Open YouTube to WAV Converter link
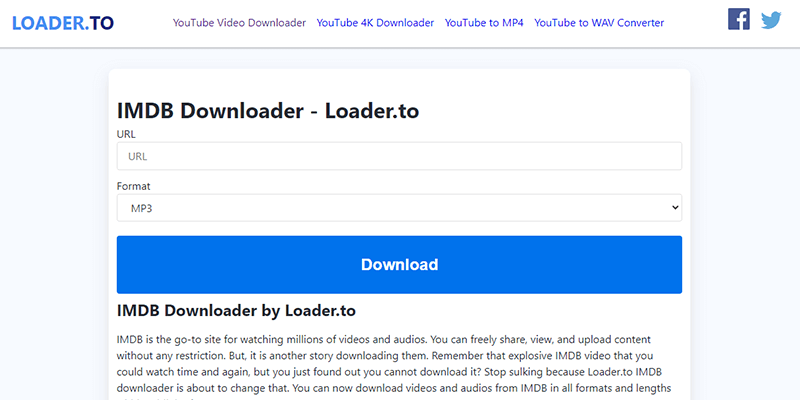 tap(599, 23)
